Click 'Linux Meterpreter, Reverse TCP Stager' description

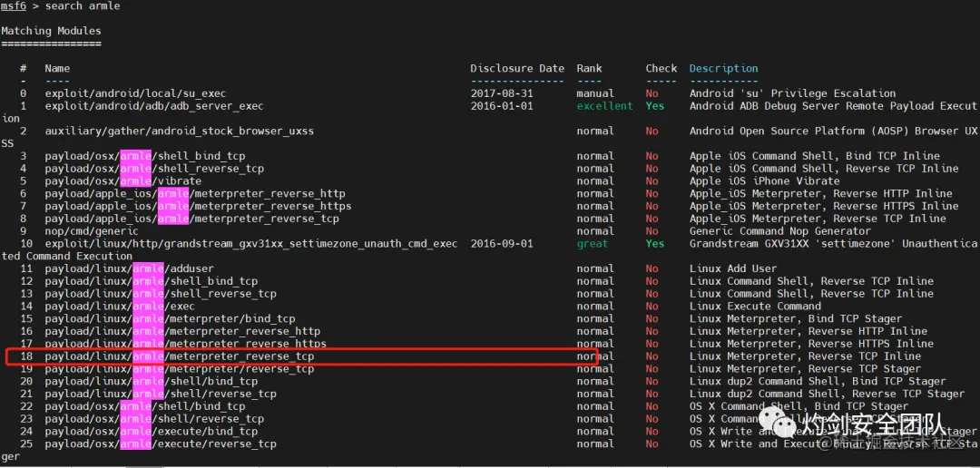(805, 368)
